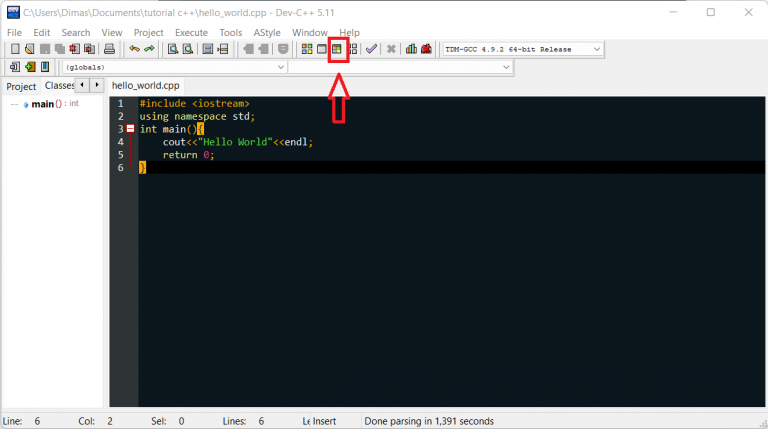Open the Edit menu
This screenshot has width=768, height=429.
(x=42, y=32)
